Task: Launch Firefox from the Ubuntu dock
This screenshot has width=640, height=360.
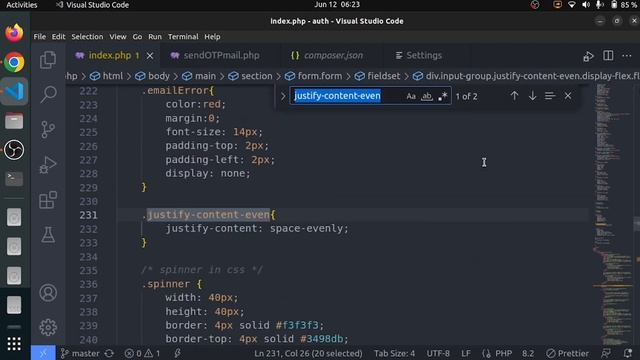Action: [14, 33]
